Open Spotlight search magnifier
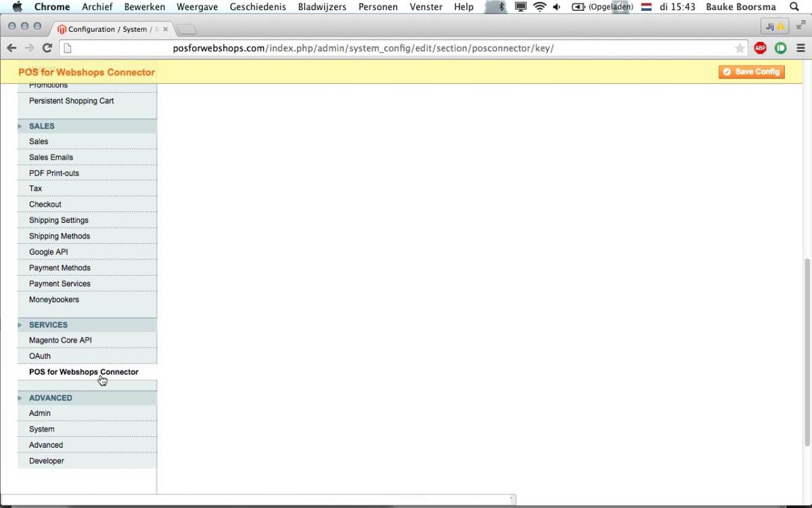 794,7
